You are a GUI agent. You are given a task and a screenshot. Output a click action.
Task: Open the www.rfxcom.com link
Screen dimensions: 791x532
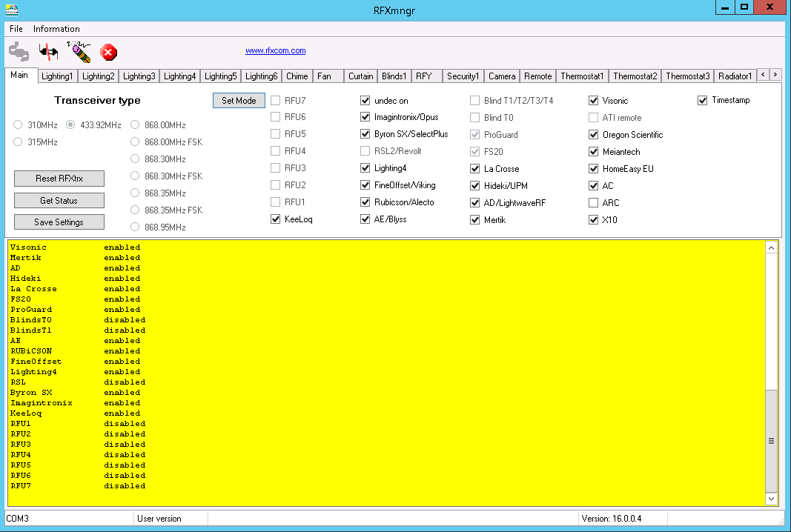tap(276, 50)
